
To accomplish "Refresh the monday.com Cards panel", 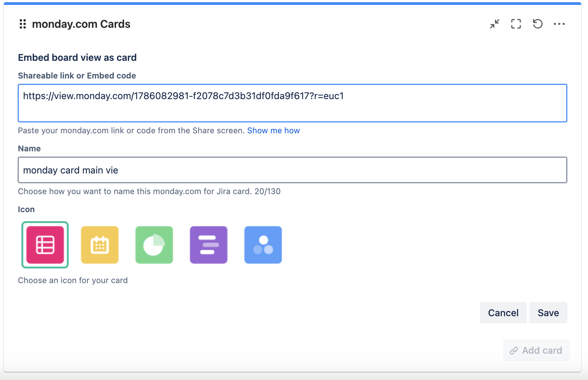I will tap(538, 24).
